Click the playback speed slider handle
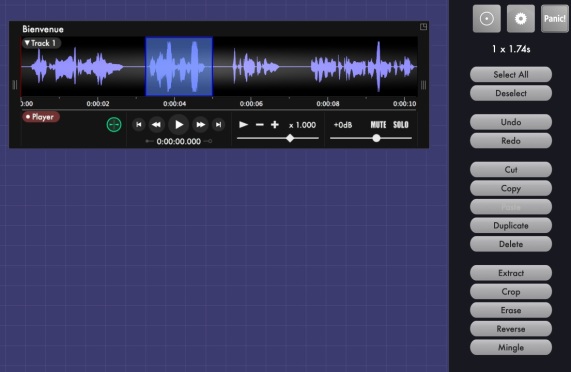571x372 pixels. [x=290, y=138]
